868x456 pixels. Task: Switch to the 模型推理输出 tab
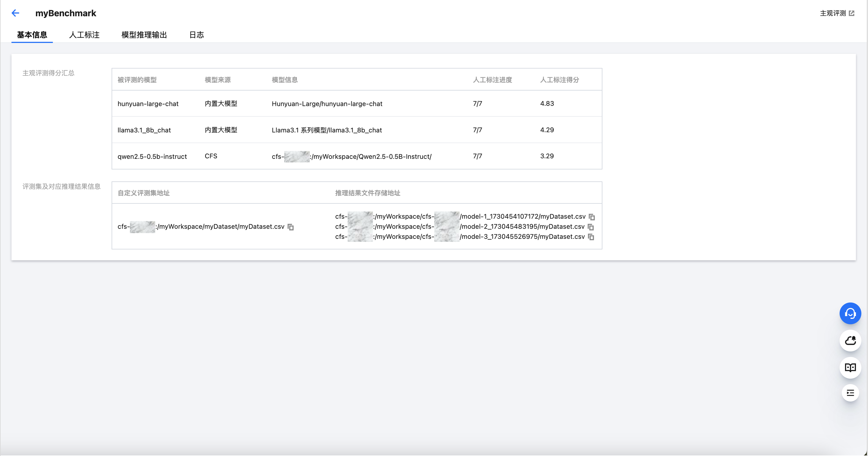(x=144, y=35)
